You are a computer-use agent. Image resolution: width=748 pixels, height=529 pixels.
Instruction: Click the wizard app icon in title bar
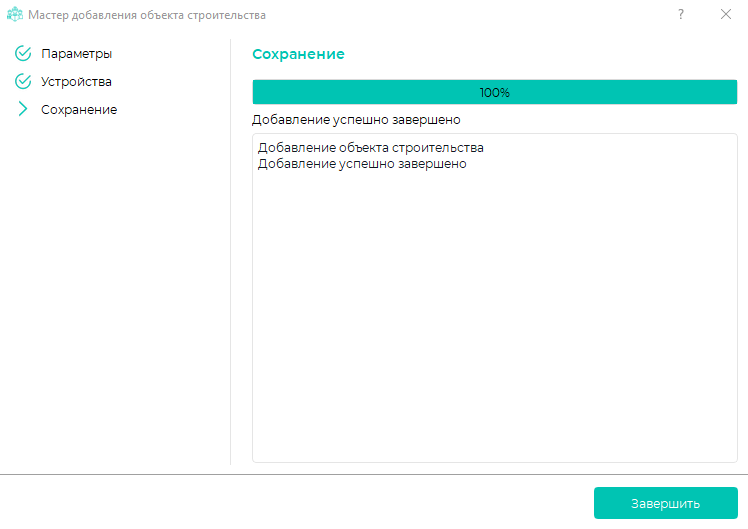point(15,15)
